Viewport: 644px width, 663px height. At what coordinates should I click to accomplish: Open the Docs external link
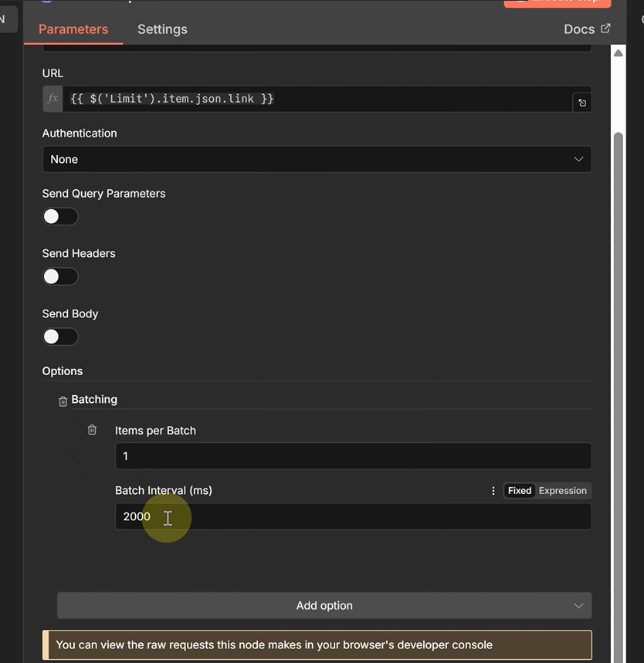pos(587,29)
